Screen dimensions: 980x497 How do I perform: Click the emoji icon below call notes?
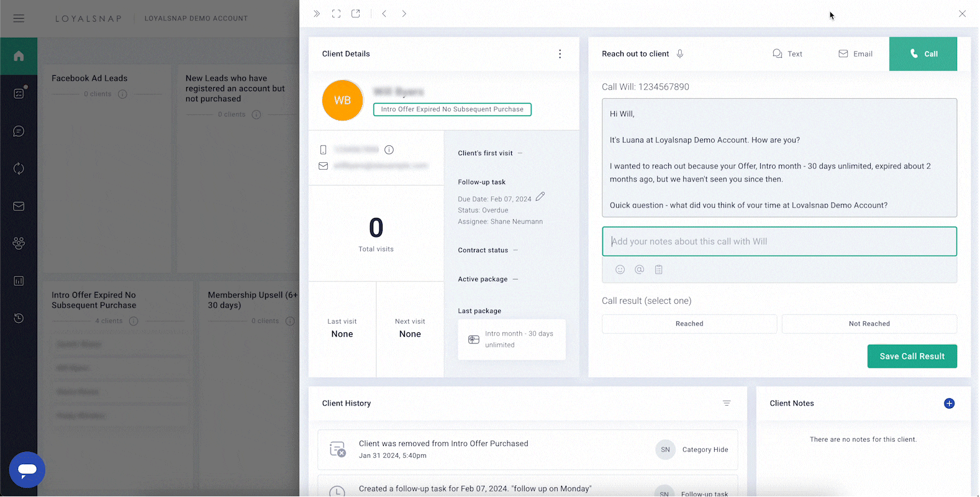point(620,270)
